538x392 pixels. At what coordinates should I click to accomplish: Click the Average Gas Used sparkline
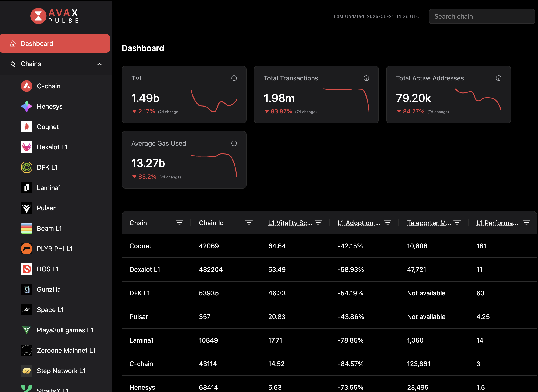[214, 165]
